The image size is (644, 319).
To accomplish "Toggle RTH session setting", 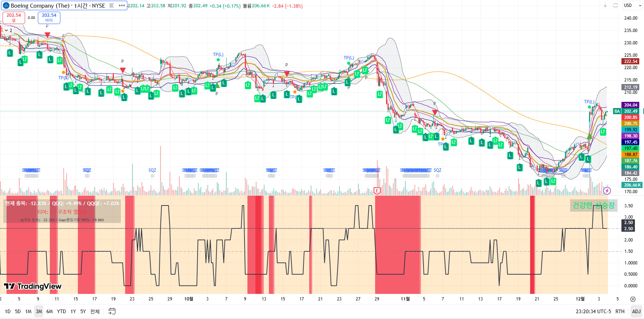I will tap(620, 311).
